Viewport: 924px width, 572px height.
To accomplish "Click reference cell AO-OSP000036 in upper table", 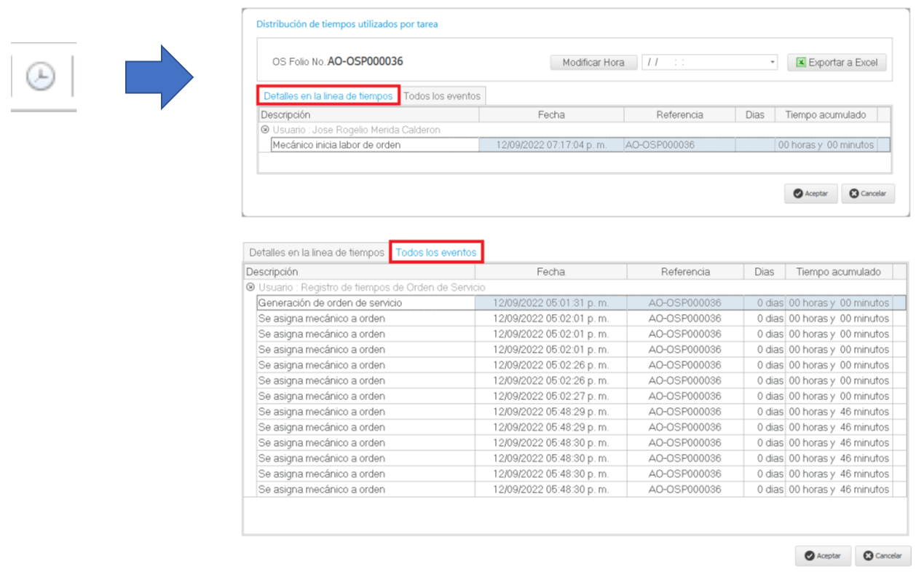I will coord(679,145).
